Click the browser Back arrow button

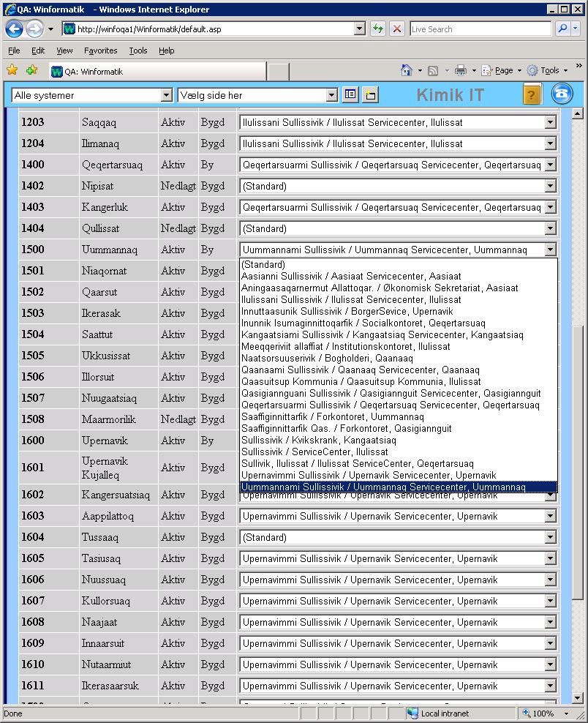pyautogui.click(x=15, y=29)
